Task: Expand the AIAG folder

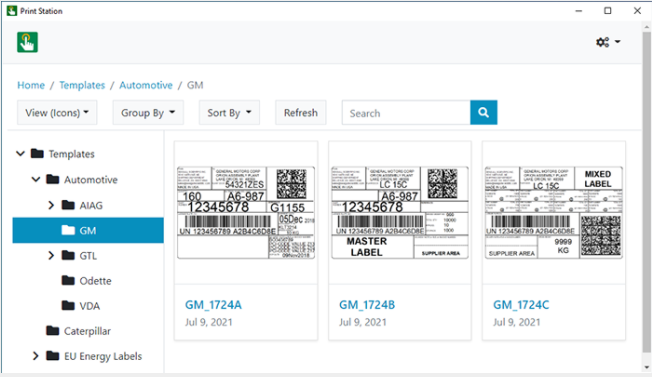Action: [51, 205]
